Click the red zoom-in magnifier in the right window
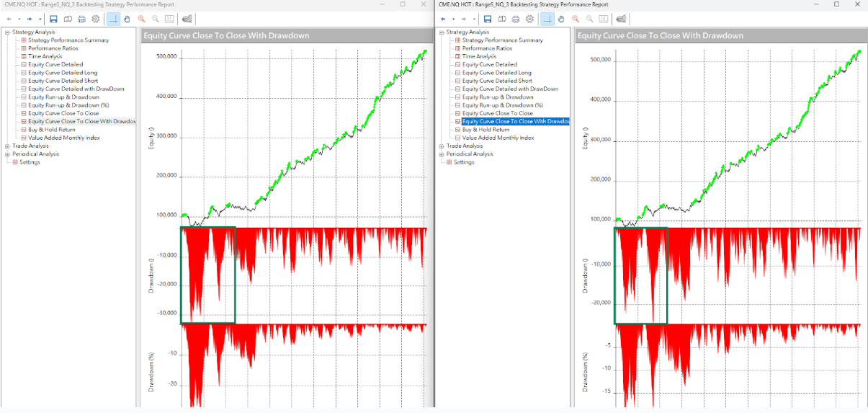 576,19
